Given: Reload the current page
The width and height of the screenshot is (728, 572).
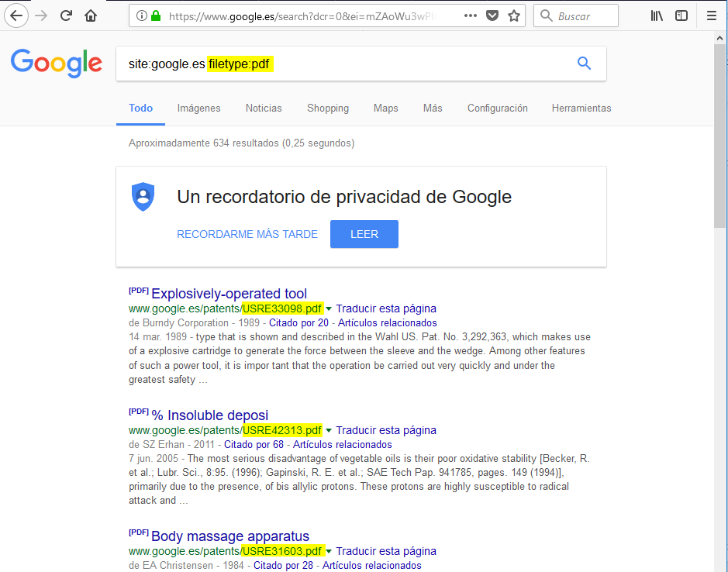Looking at the screenshot, I should point(67,16).
